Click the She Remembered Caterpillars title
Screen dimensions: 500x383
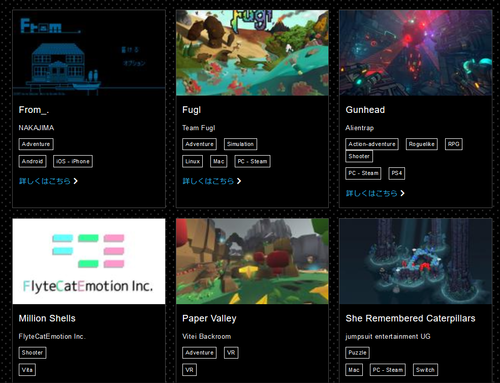(411, 318)
